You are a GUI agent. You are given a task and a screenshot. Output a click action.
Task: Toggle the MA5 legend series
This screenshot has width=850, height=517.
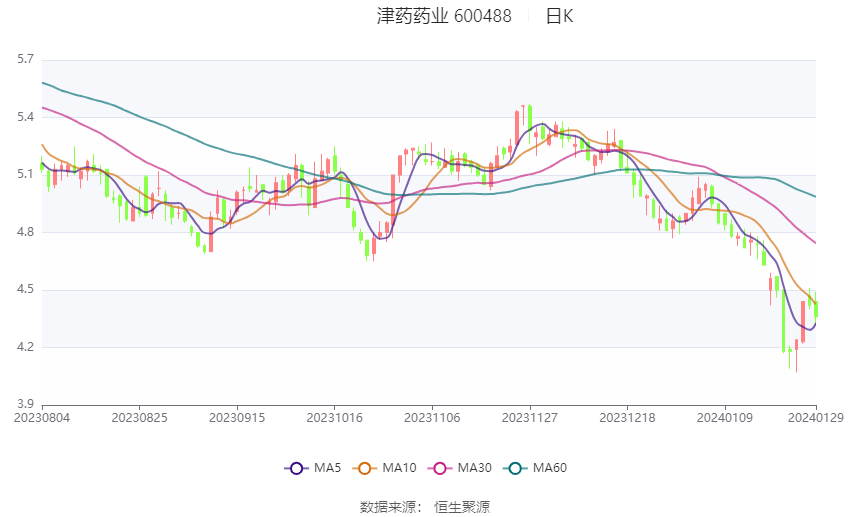(313, 468)
